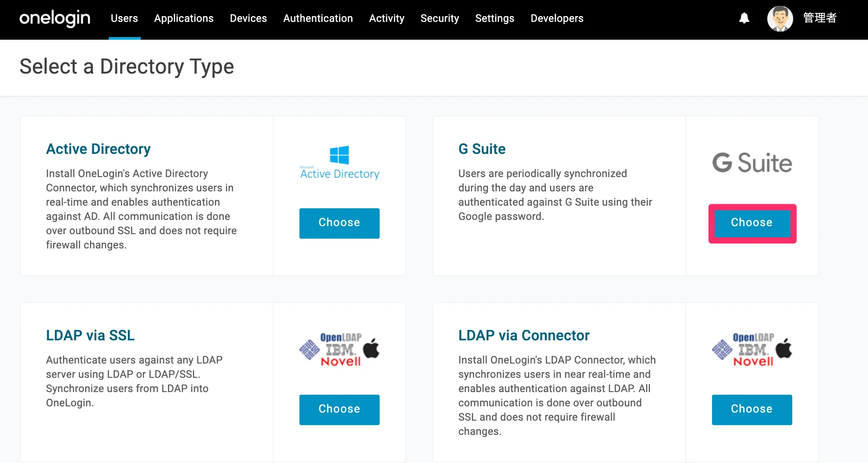Open the Devices menu
868x463 pixels.
(248, 18)
